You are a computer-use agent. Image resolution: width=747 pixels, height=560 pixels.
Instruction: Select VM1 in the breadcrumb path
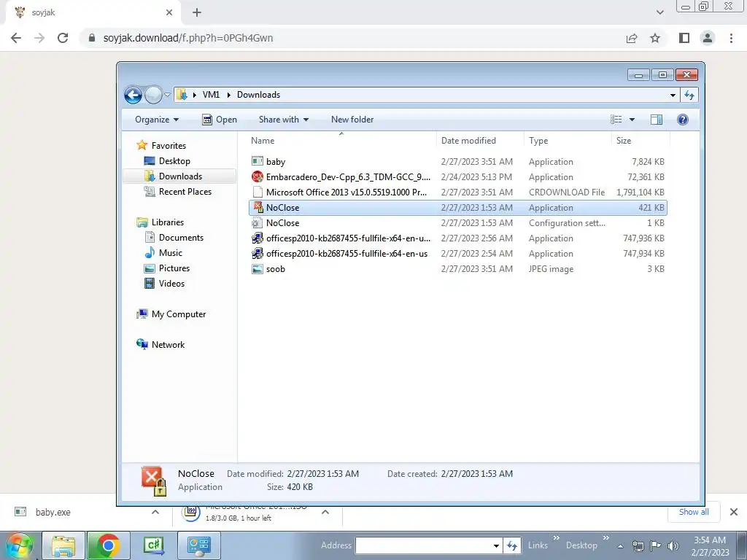[211, 95]
